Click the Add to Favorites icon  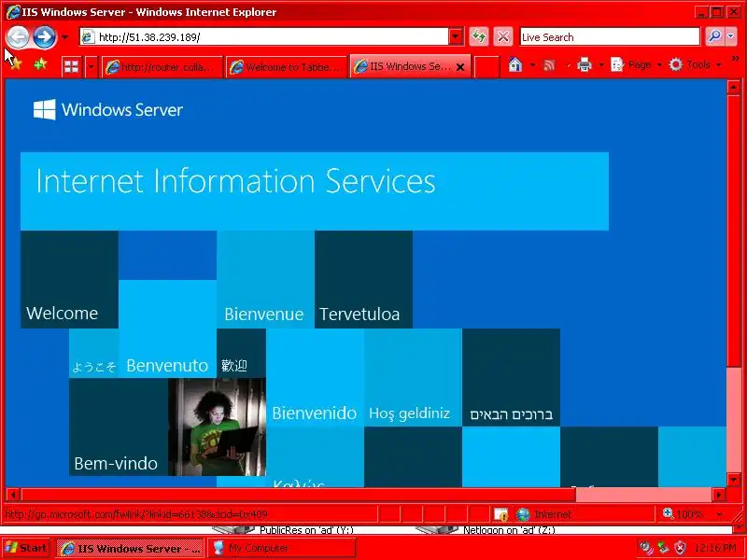click(x=40, y=64)
